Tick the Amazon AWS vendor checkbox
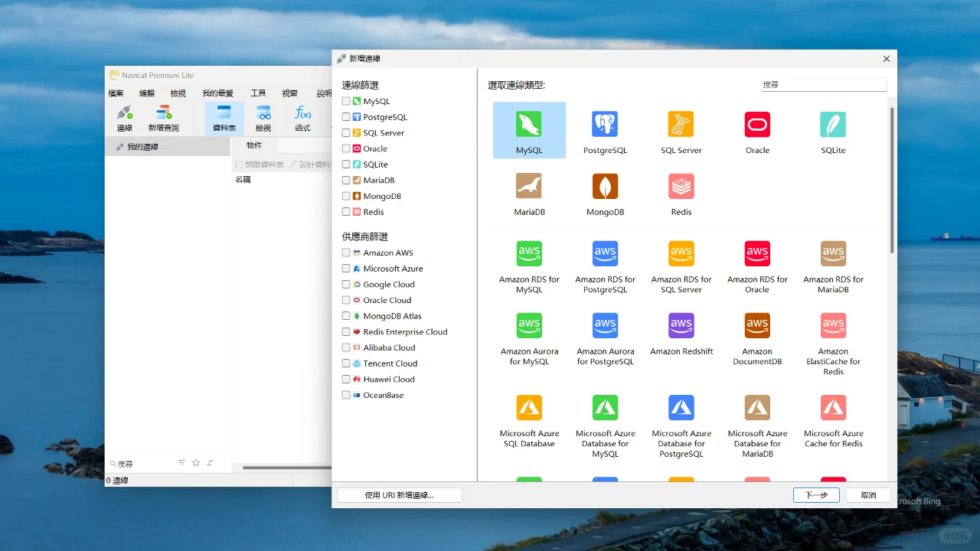The height and width of the screenshot is (551, 980). pos(346,253)
